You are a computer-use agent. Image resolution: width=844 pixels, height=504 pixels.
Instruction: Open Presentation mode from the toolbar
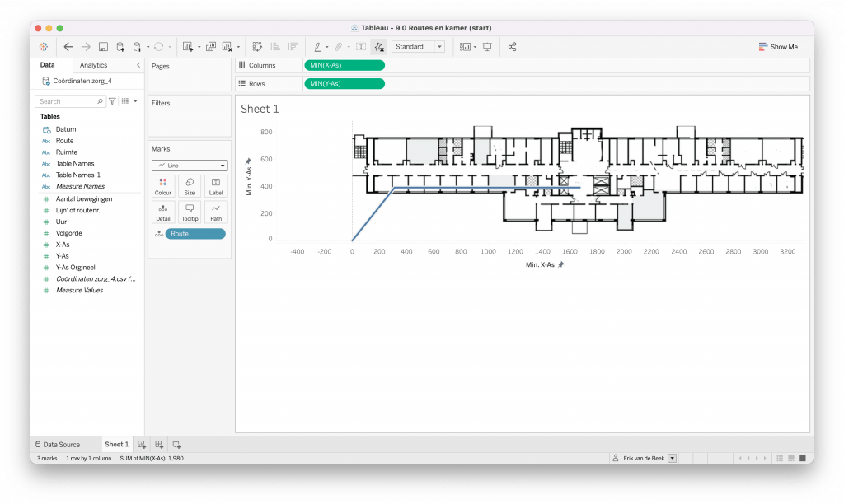click(x=487, y=47)
